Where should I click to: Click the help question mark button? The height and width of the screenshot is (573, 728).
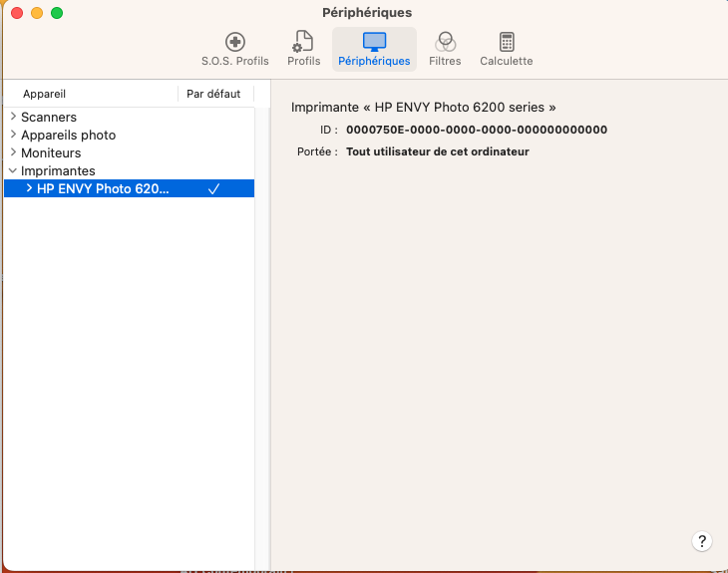702,541
